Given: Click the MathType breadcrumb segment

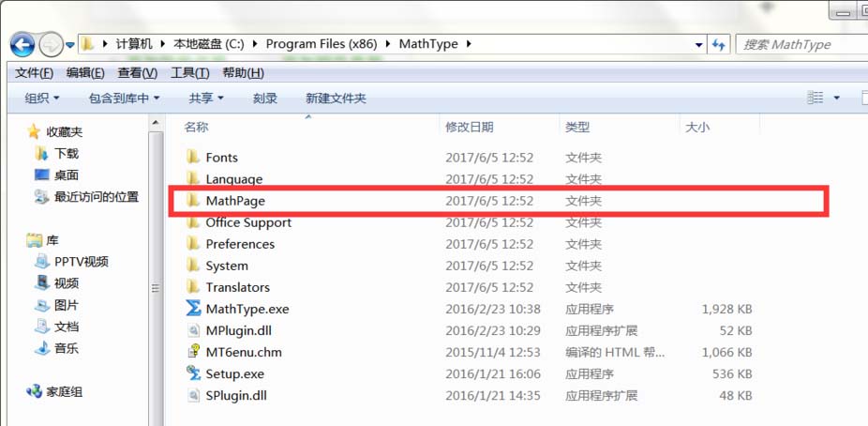Looking at the screenshot, I should click(x=428, y=44).
